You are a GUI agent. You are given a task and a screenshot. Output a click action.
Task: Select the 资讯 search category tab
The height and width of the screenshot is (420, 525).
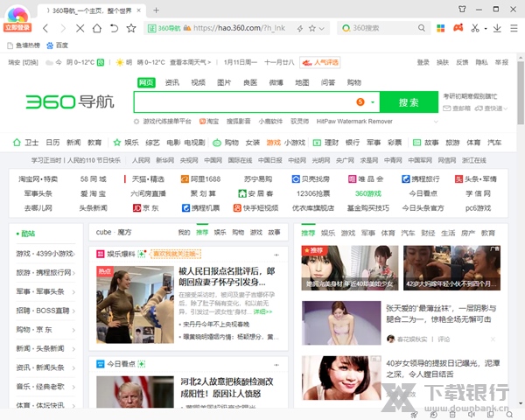pyautogui.click(x=172, y=82)
